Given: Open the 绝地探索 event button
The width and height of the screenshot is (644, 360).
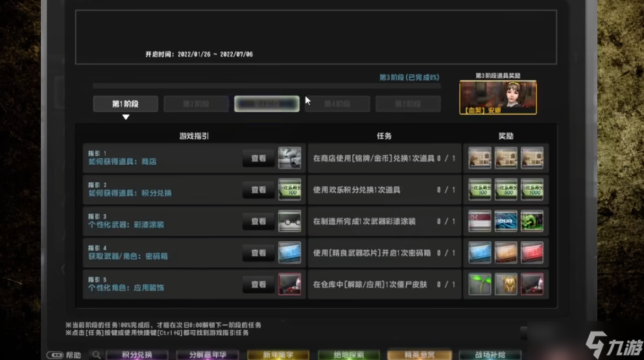Looking at the screenshot, I should pyautogui.click(x=349, y=355).
